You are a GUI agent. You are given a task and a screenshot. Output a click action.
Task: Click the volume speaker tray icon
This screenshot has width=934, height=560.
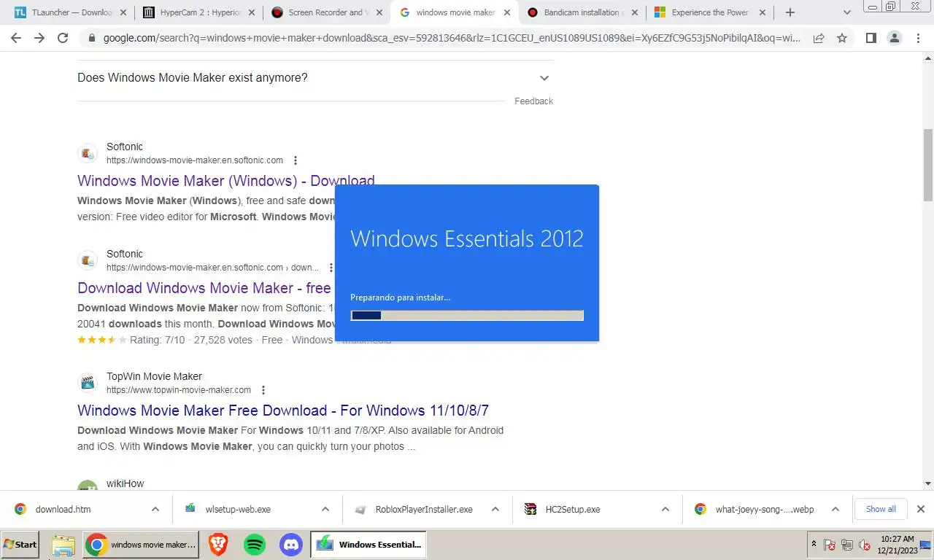[865, 545]
